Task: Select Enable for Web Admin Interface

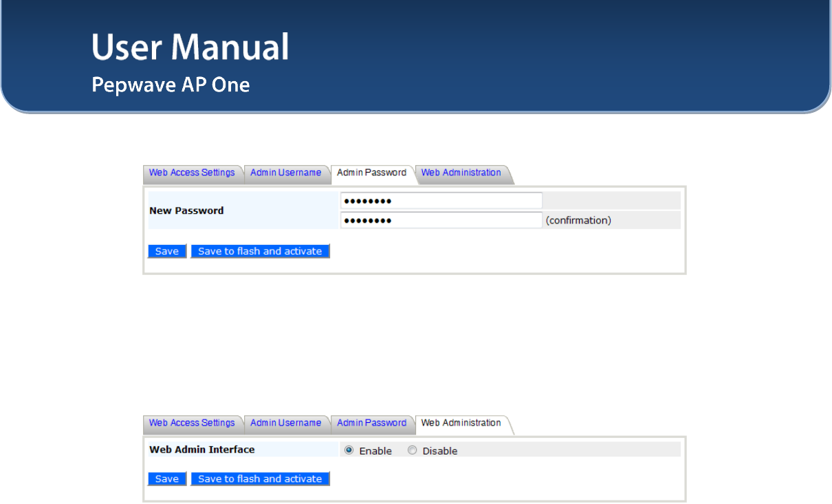Action: pos(349,450)
